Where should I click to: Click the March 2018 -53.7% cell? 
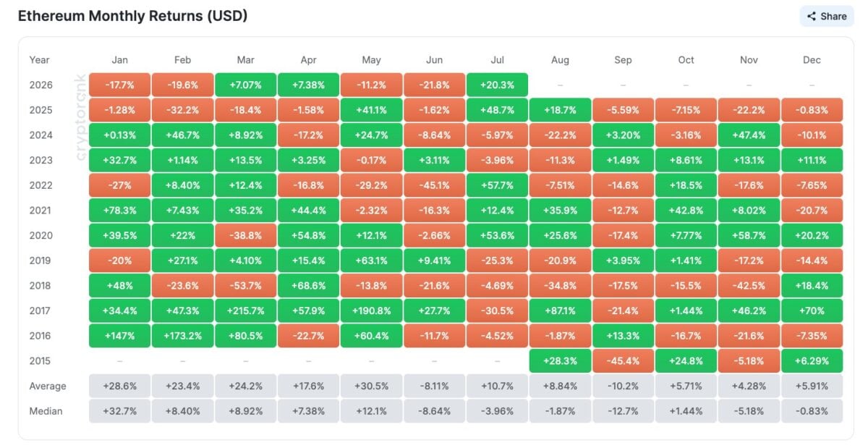[245, 286]
